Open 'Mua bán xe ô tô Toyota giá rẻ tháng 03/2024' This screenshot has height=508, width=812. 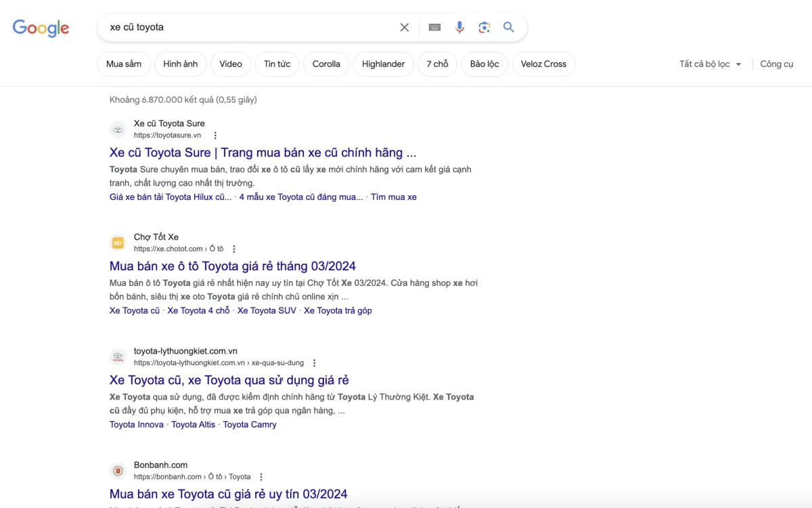click(x=233, y=266)
